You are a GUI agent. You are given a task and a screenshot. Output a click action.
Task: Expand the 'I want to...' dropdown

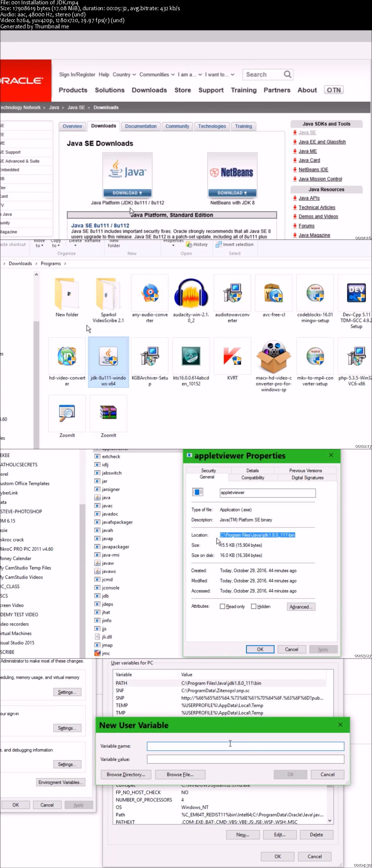coord(219,75)
